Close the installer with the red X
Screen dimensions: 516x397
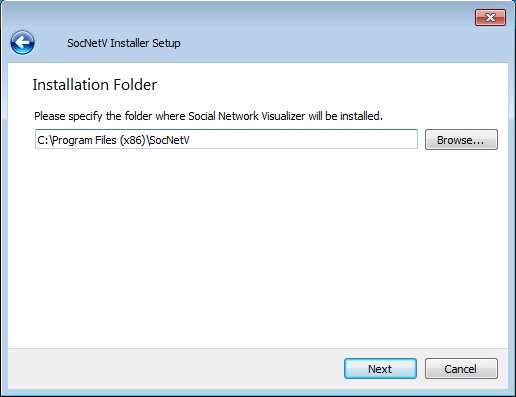pos(490,17)
